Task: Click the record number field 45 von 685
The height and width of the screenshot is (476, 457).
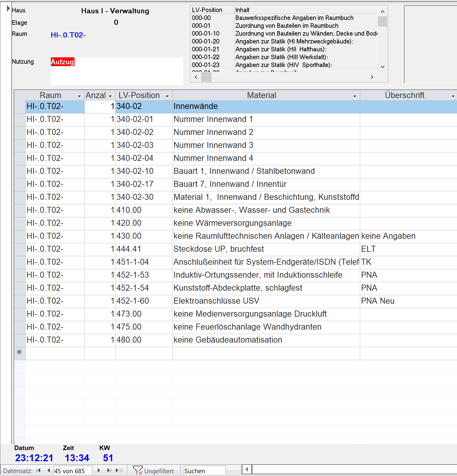Action: pyautogui.click(x=73, y=471)
